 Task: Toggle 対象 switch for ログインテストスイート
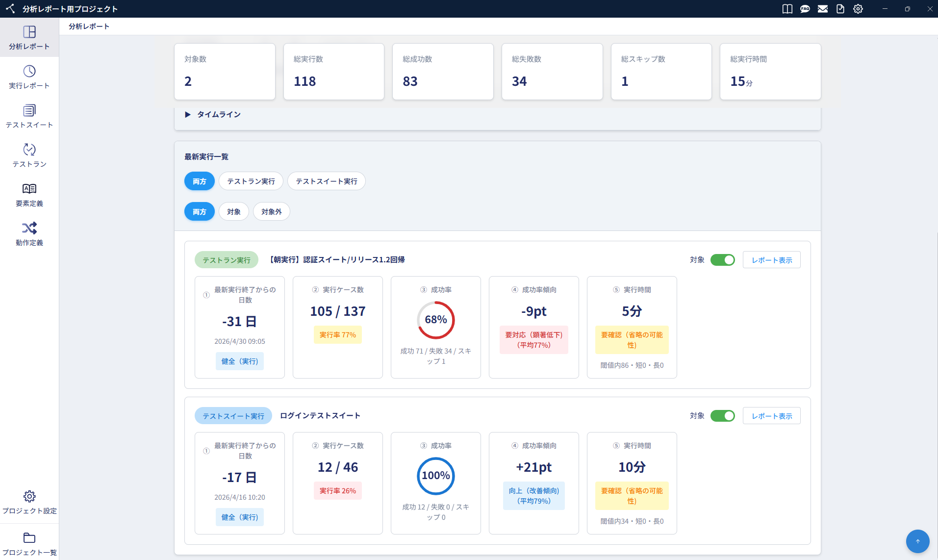(723, 416)
